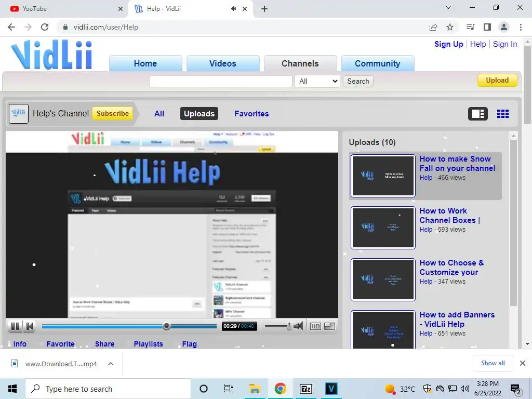This screenshot has width=532, height=399.
Task: Open the Windows Start menu
Action: [x=12, y=389]
